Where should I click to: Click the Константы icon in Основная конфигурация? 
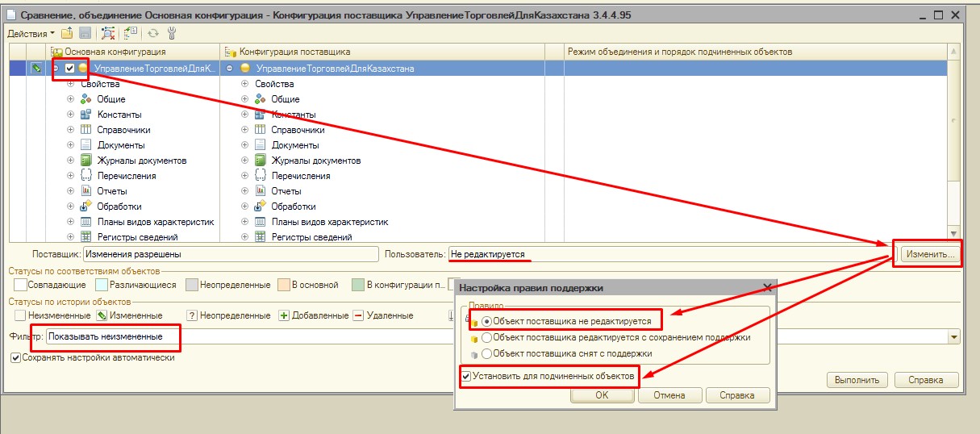[x=86, y=115]
